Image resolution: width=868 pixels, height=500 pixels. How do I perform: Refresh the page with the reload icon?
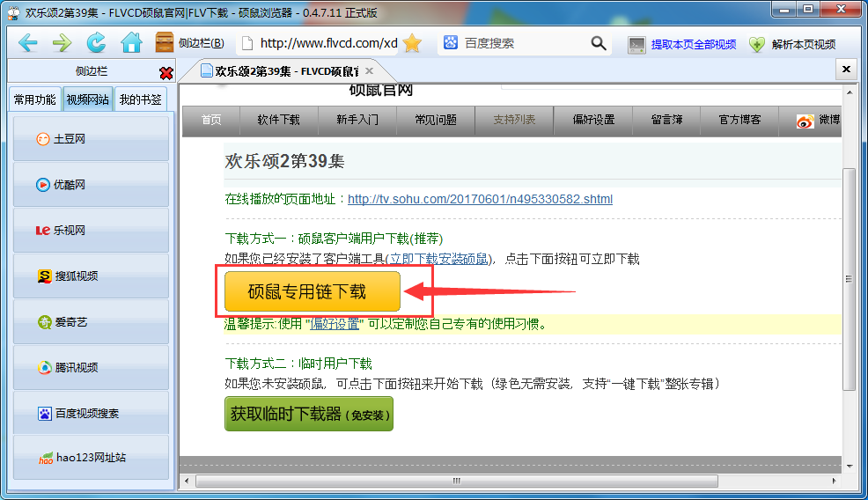point(96,42)
